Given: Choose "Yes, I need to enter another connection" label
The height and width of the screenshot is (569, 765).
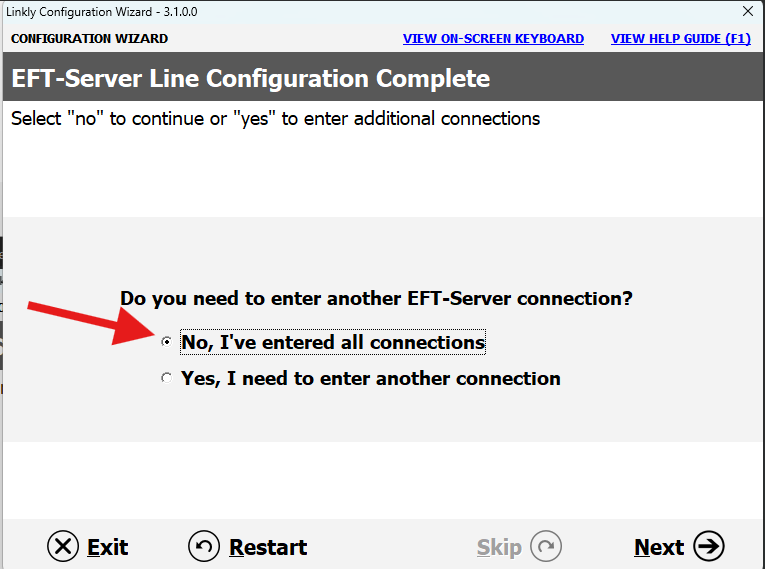Looking at the screenshot, I should pos(371,379).
